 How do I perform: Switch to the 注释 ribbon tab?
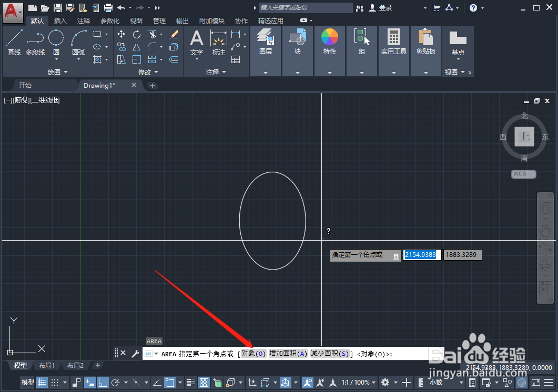pyautogui.click(x=84, y=20)
